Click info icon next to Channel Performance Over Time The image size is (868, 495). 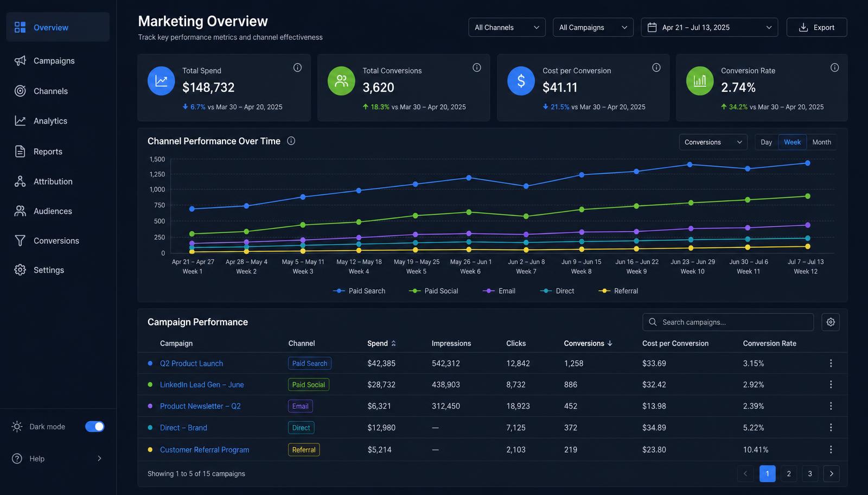coord(291,141)
